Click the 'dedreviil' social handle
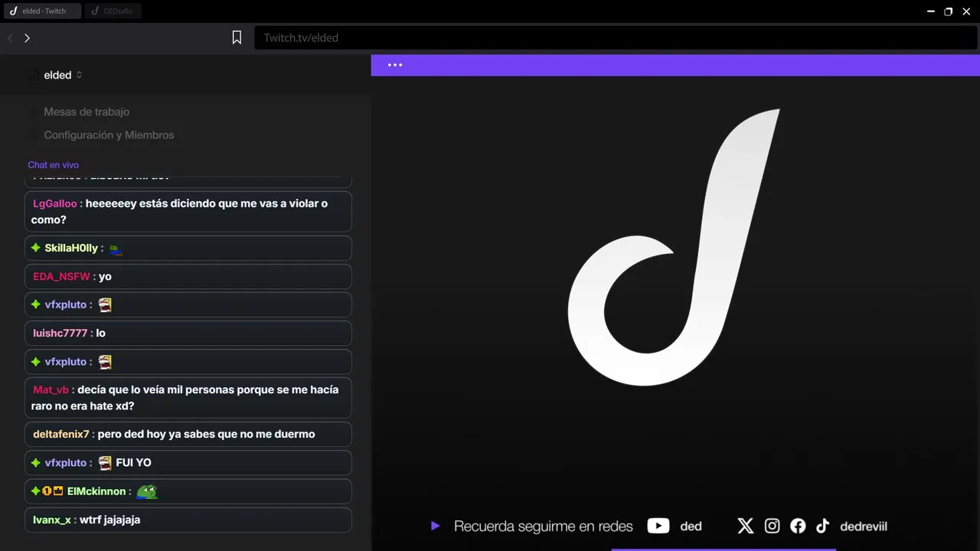Viewport: 980px width, 551px height. (864, 527)
